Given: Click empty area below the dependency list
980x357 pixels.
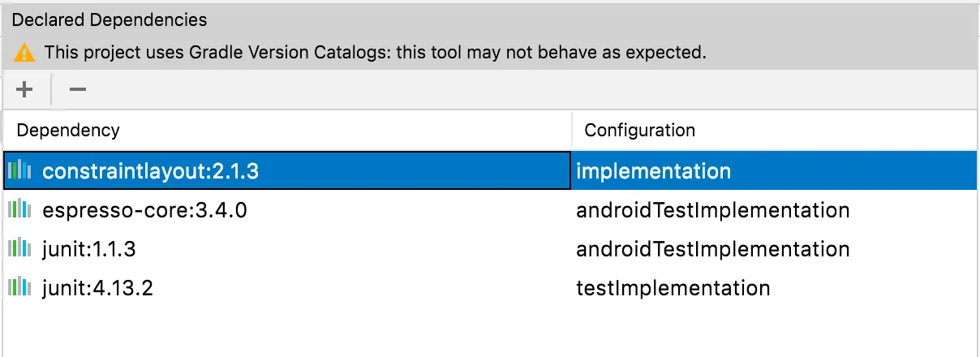Looking at the screenshot, I should click(x=490, y=331).
